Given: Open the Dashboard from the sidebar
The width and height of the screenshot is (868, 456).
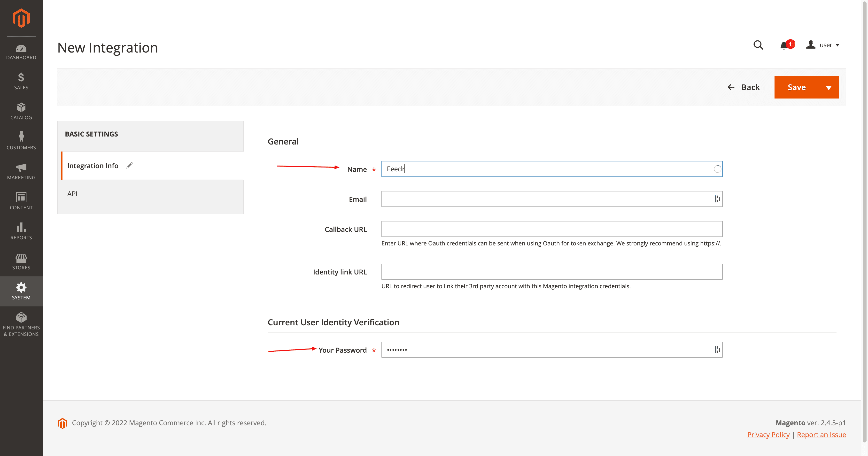Looking at the screenshot, I should [x=21, y=51].
